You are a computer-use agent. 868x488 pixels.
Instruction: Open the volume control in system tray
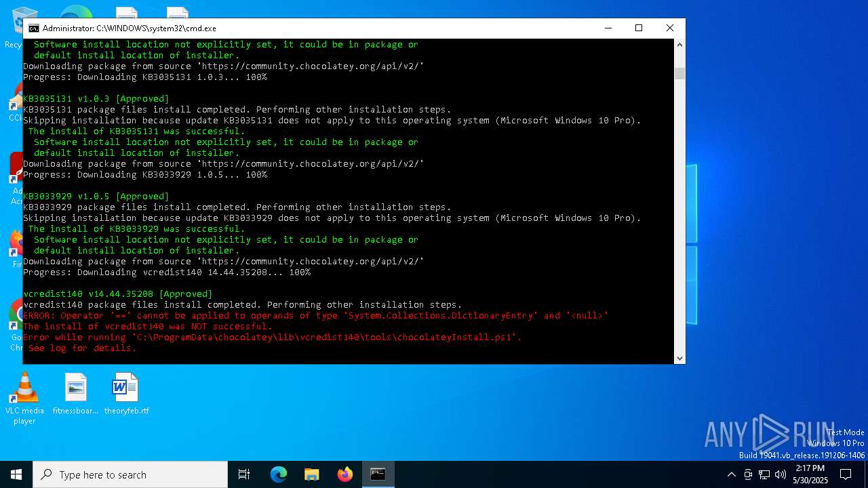(781, 474)
